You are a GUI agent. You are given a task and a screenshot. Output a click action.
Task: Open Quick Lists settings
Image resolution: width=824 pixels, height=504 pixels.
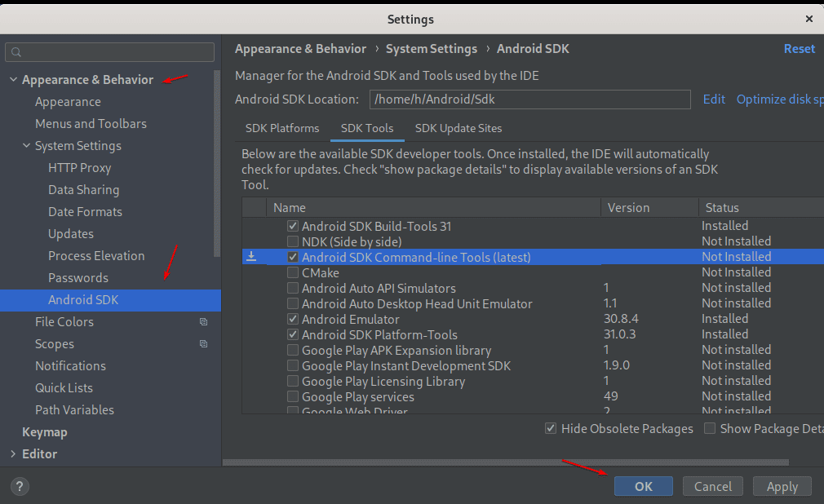[x=64, y=388]
